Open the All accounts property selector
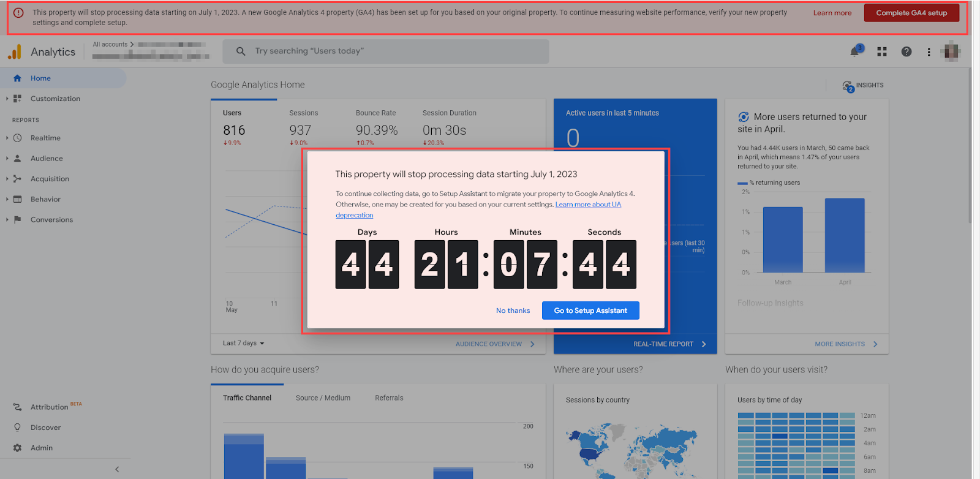Image resolution: width=980 pixels, height=479 pixels. [150, 50]
